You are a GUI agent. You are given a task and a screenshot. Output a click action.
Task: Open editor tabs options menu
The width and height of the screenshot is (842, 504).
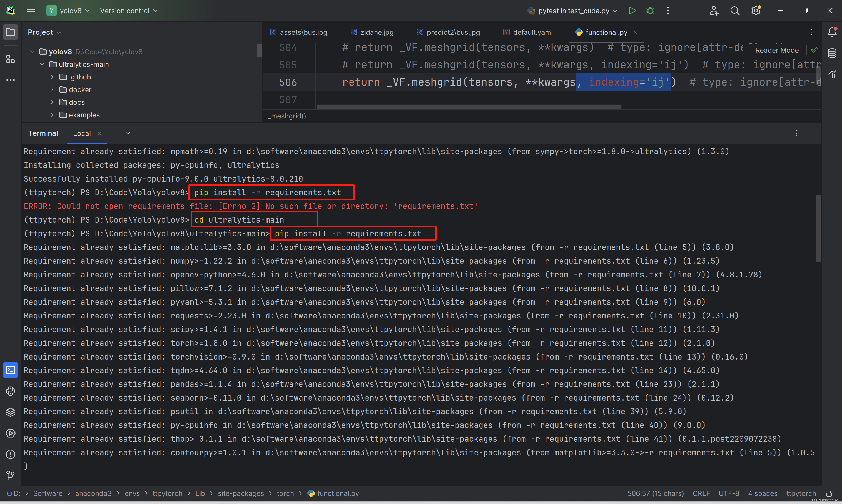[x=811, y=32]
